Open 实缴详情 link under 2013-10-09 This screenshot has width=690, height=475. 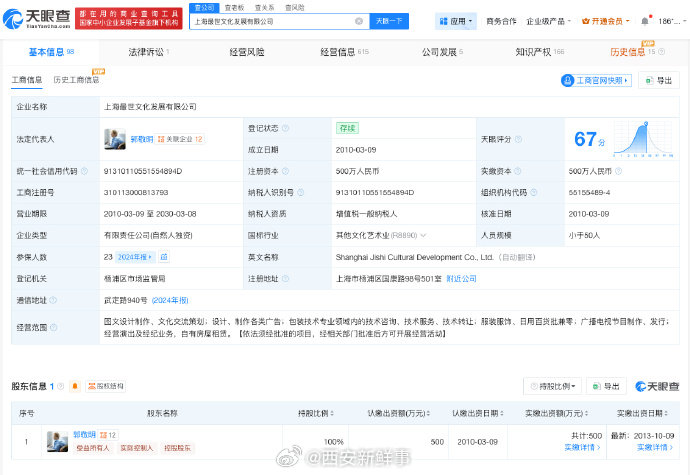point(655,447)
